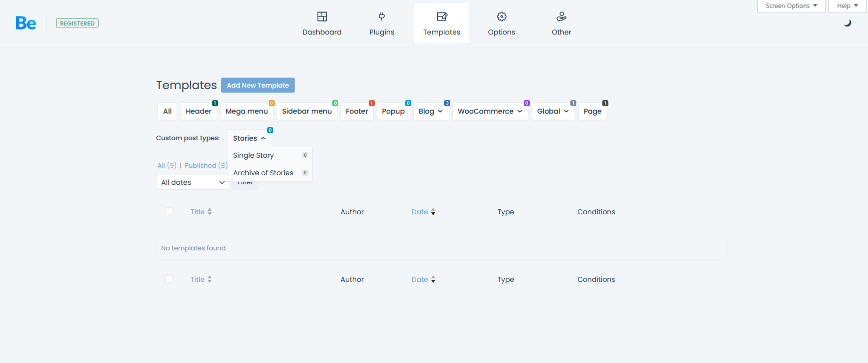Check select-all box in table header
Screen dimensions: 868x363
[169, 211]
